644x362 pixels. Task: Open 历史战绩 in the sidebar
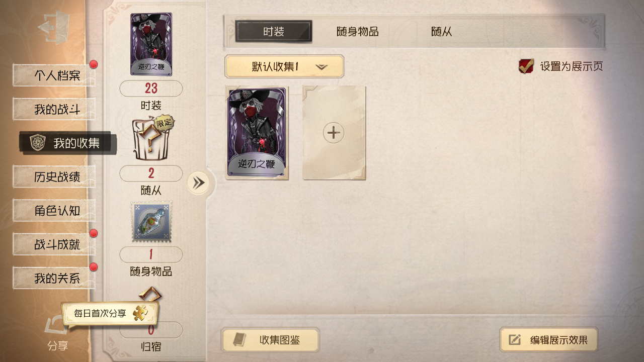(x=54, y=177)
